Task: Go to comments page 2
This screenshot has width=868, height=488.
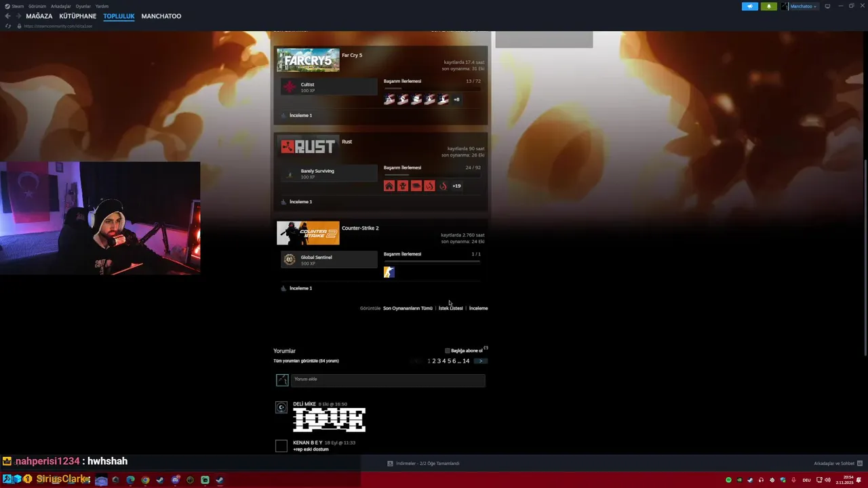Action: 433,361
